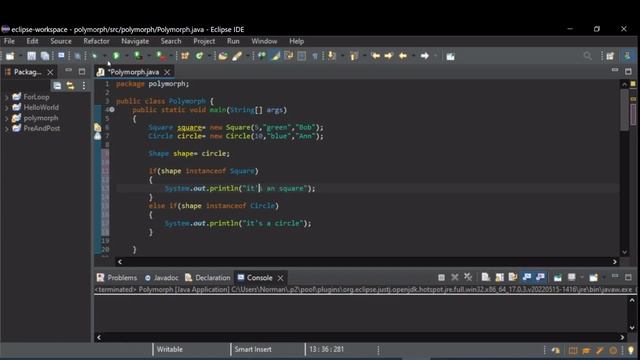Click the Pin Editor icon in toolbar
The image size is (640, 360).
450,56
